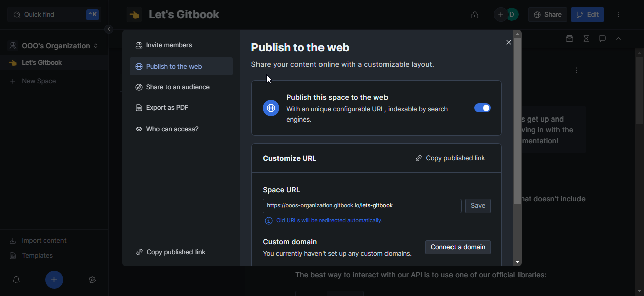Viewport: 644px width, 296px height.
Task: Click the blue plus create button
Action: 54,280
